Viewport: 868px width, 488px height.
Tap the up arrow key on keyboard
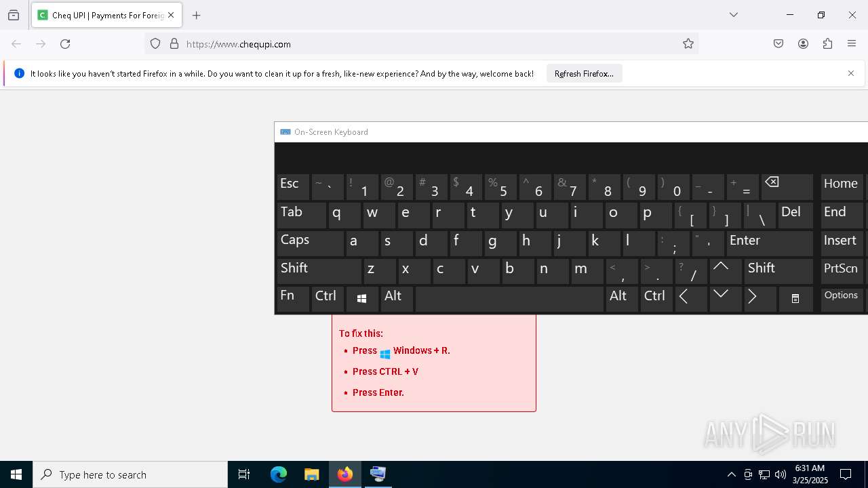coord(726,271)
